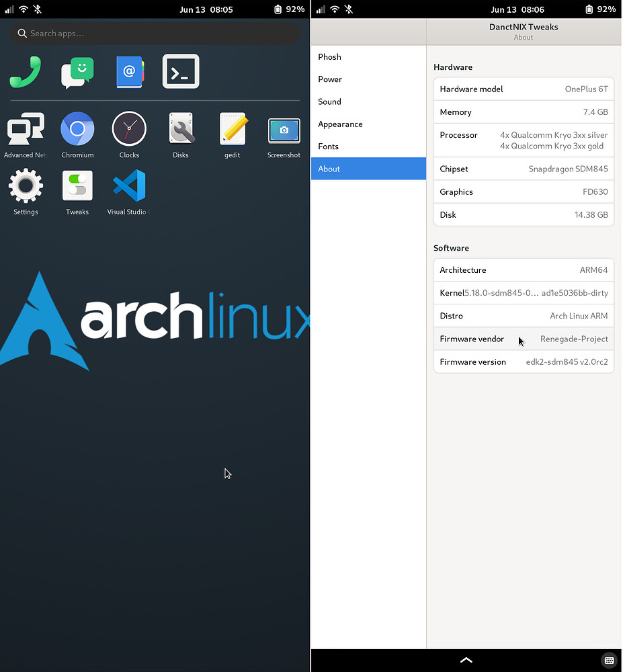Open the Contacts address book icon
This screenshot has height=672, width=625.
[130, 72]
